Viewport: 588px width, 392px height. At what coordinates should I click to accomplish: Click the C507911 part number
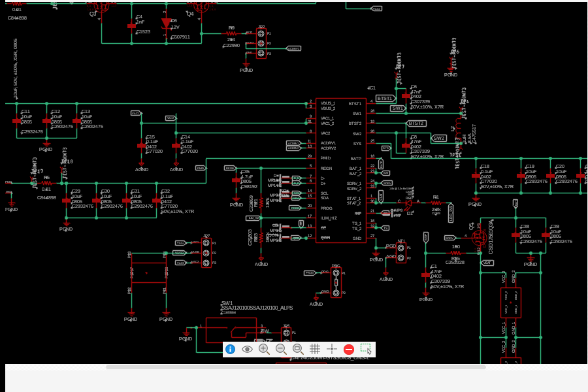tap(181, 37)
